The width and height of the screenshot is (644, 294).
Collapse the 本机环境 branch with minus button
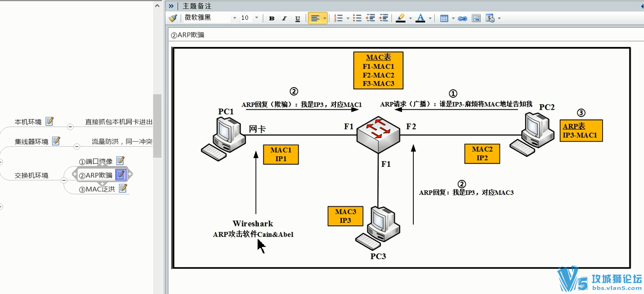coord(70,127)
